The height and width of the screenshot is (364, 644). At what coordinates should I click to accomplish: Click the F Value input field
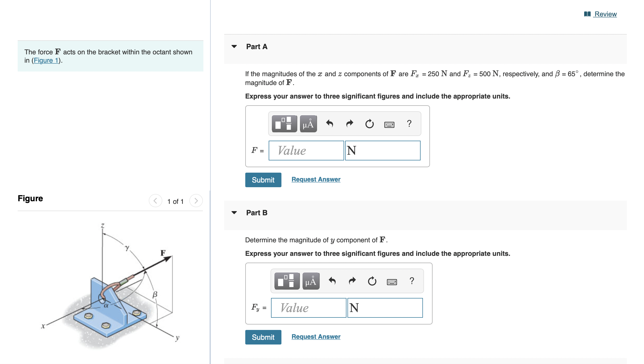coord(306,150)
